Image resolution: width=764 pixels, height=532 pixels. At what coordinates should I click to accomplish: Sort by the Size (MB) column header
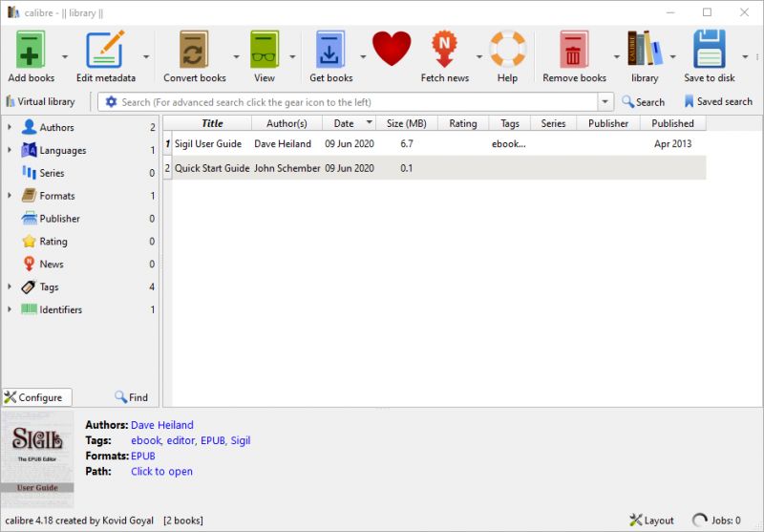pyautogui.click(x=407, y=123)
